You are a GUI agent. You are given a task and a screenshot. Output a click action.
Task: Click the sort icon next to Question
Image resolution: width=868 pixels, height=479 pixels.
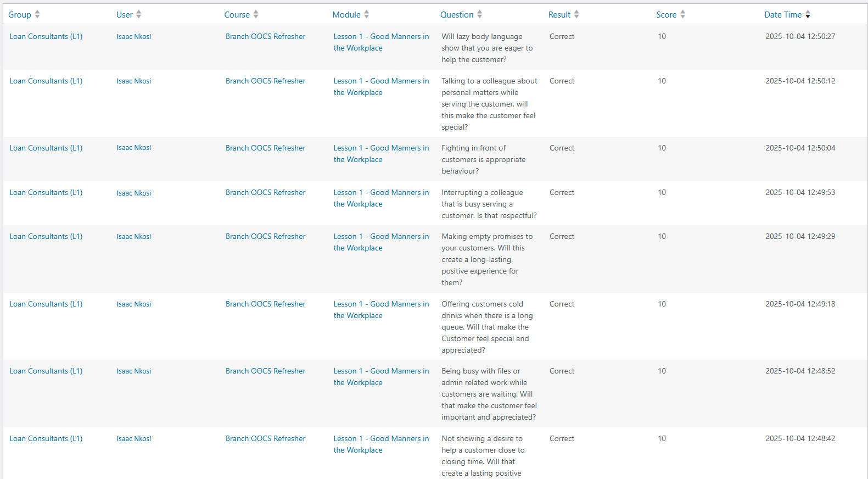(480, 15)
